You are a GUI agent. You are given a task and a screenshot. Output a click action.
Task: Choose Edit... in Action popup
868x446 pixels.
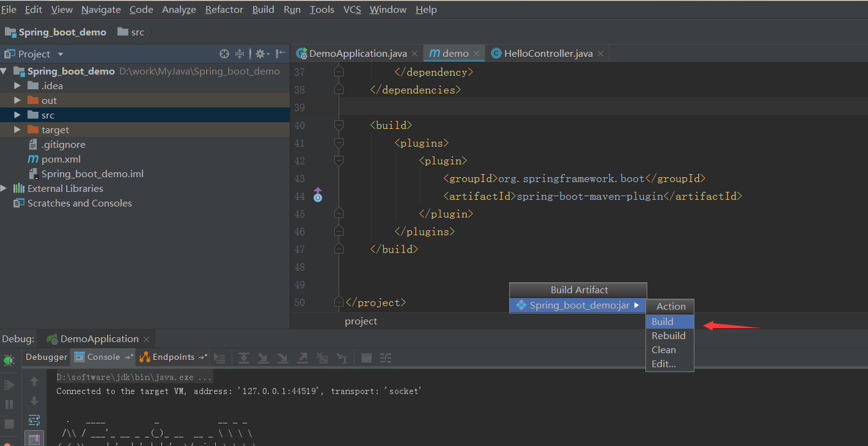point(669,364)
